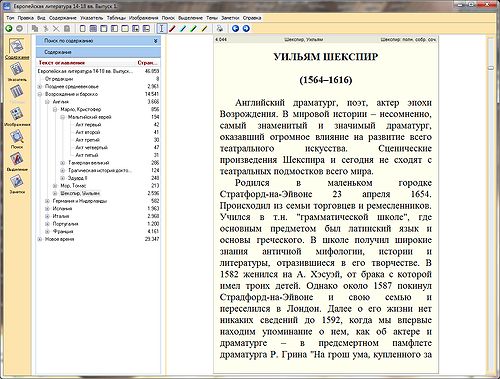This screenshot has width=500, height=379.
Task: Select Акт первый in contents tree
Action: [x=88, y=125]
